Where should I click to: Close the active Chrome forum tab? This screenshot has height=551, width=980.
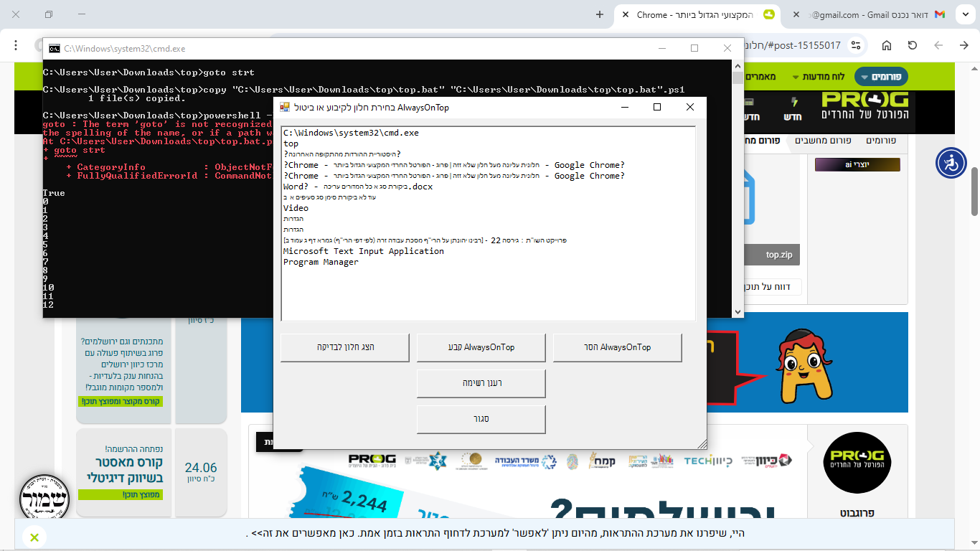(626, 14)
